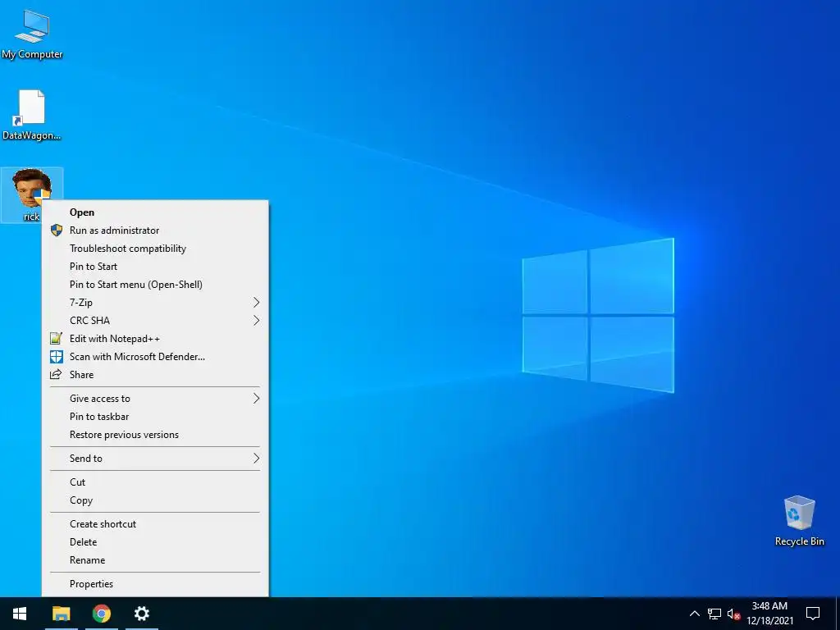Select Troubleshoot compatibility

[155, 249]
